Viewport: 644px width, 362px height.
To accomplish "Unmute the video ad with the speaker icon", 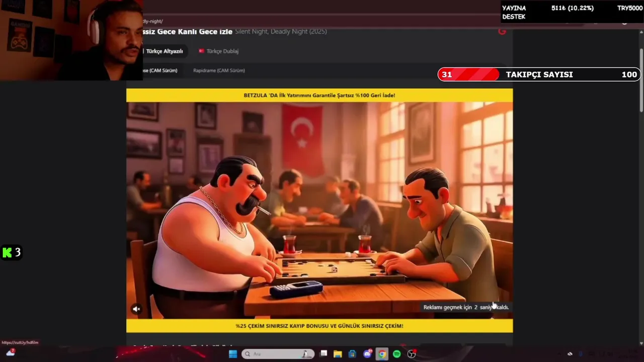I will (136, 309).
